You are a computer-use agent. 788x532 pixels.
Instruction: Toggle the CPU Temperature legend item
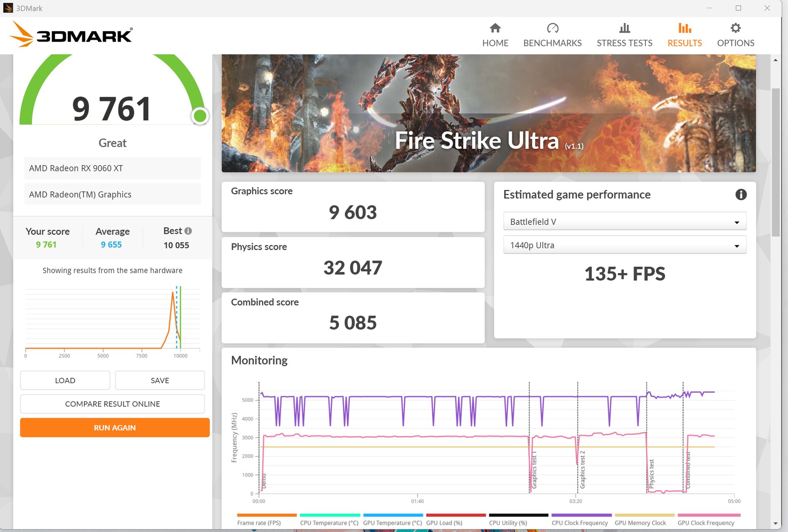tap(330, 519)
